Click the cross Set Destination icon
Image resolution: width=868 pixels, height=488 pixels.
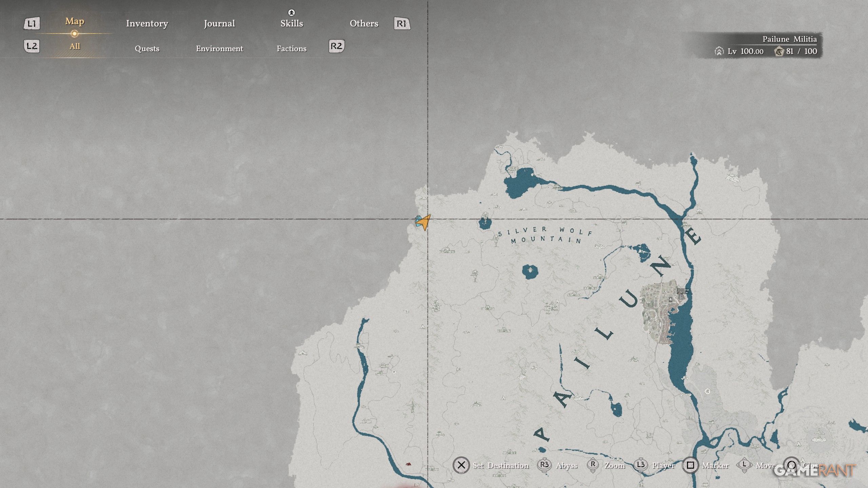(461, 465)
